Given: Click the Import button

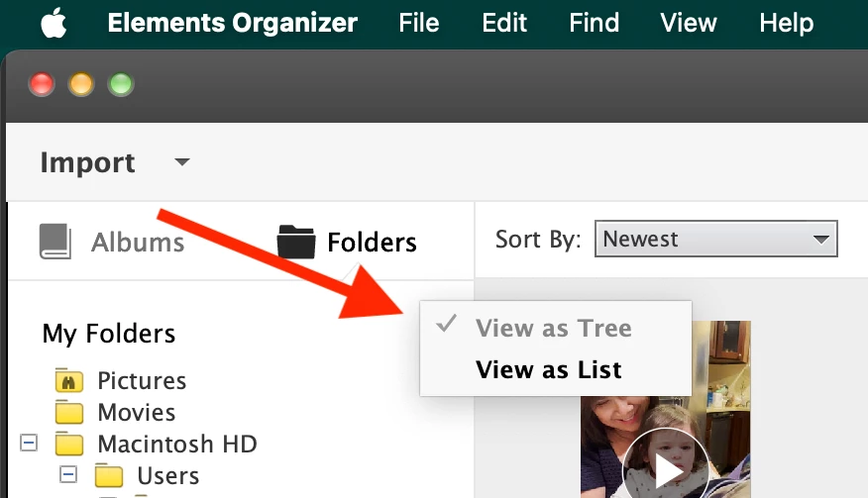Looking at the screenshot, I should [x=87, y=163].
